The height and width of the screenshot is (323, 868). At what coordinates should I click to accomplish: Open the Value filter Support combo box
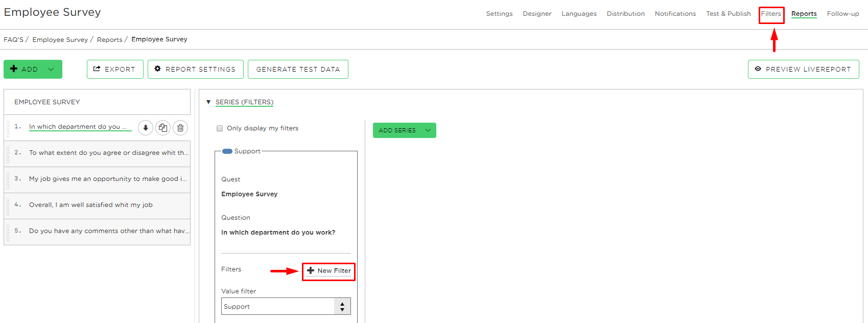click(x=286, y=306)
